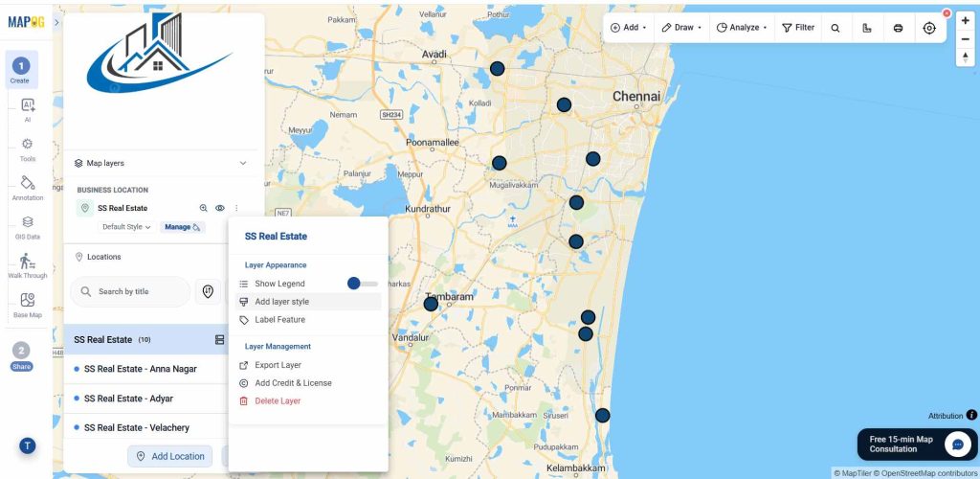Image resolution: width=980 pixels, height=479 pixels.
Task: Open the AI tool in sidebar
Action: 28,110
